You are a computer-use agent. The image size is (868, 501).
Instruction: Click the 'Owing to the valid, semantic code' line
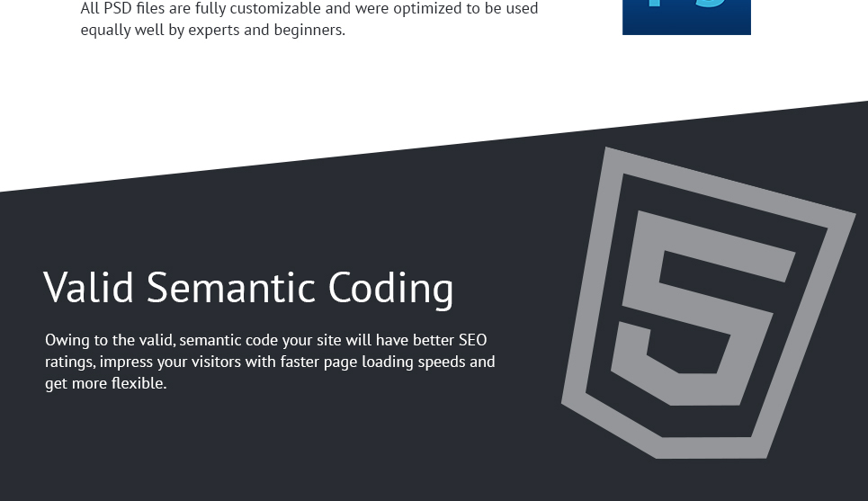265,340
